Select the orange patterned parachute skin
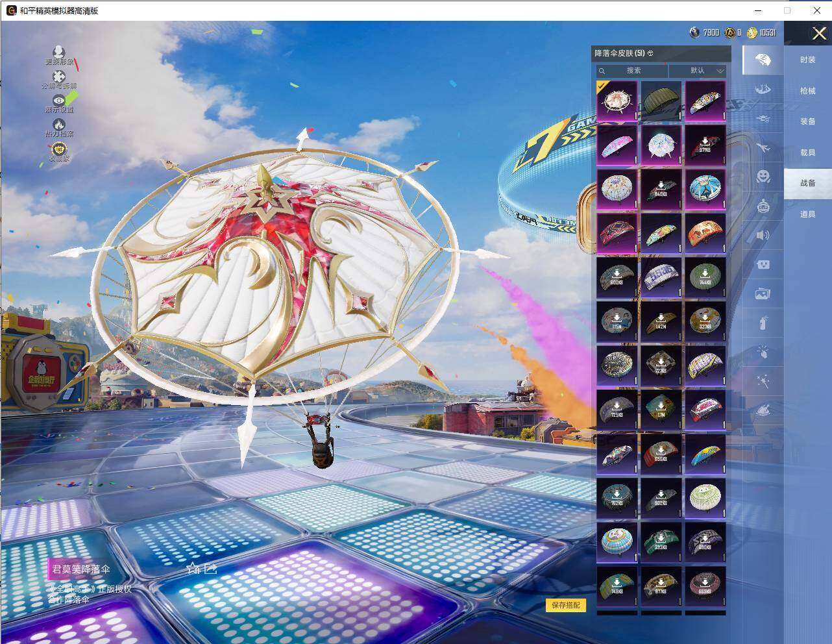 [705, 233]
